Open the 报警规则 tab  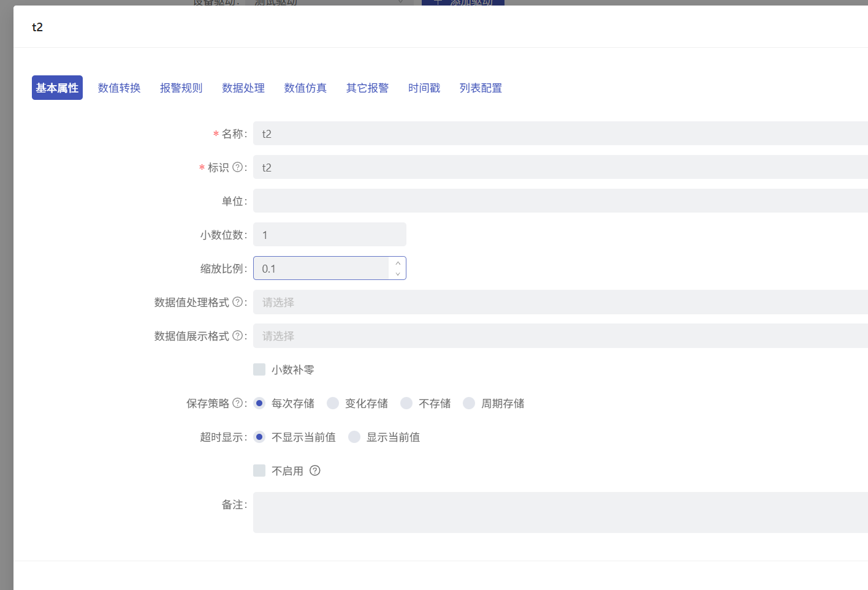tap(181, 88)
